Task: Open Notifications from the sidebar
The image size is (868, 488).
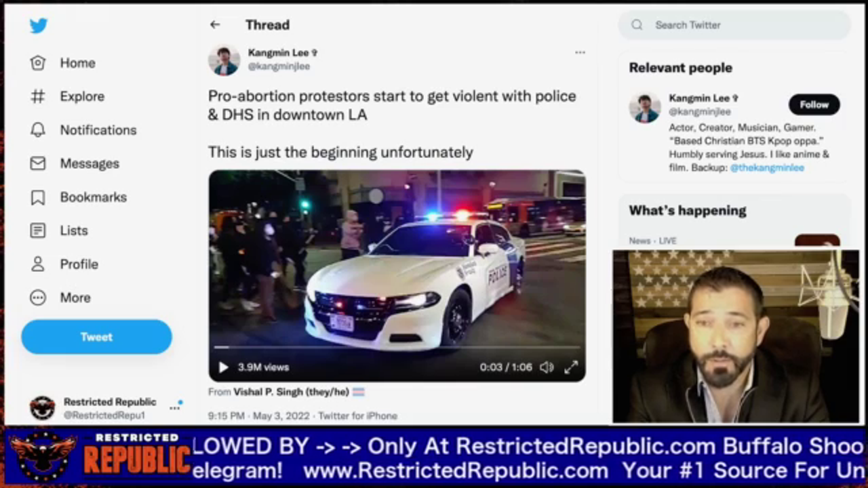Action: (83, 130)
